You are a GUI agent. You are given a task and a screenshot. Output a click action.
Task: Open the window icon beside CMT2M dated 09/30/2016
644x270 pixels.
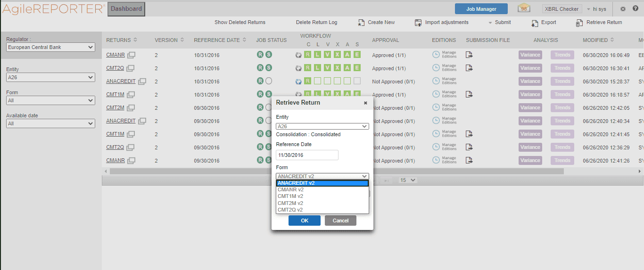coord(131,108)
